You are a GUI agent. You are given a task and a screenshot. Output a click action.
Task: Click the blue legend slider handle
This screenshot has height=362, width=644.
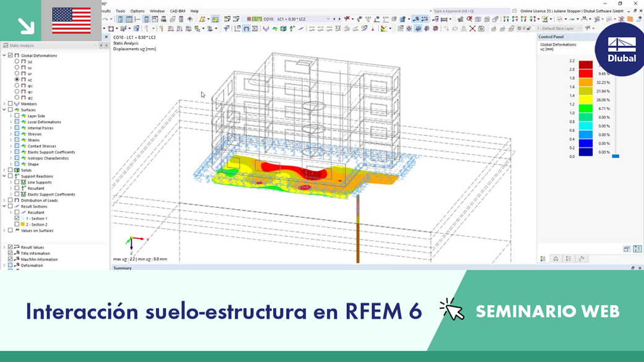(616, 156)
